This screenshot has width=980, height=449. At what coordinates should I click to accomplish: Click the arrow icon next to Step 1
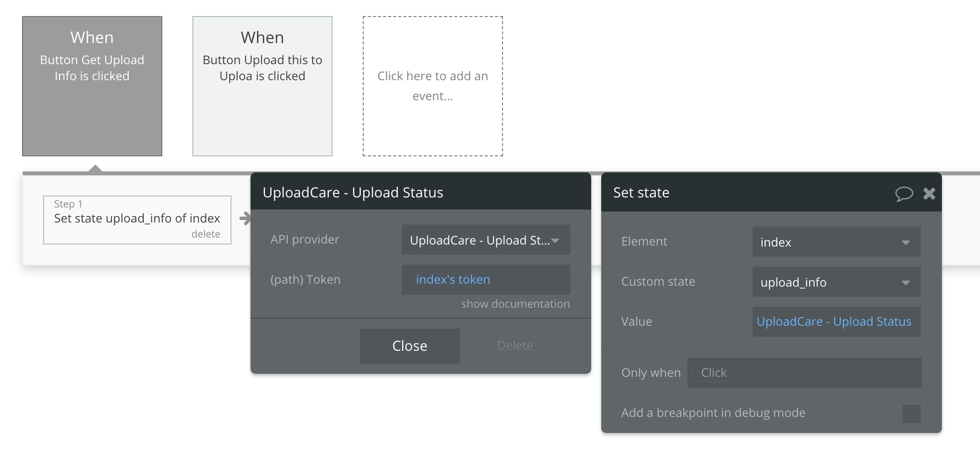[245, 218]
